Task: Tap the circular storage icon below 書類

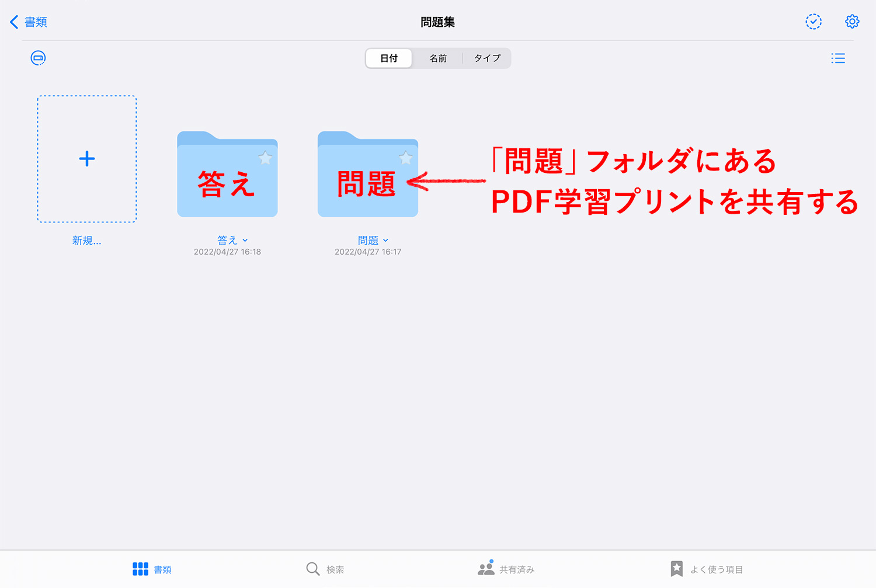Action: coord(38,58)
